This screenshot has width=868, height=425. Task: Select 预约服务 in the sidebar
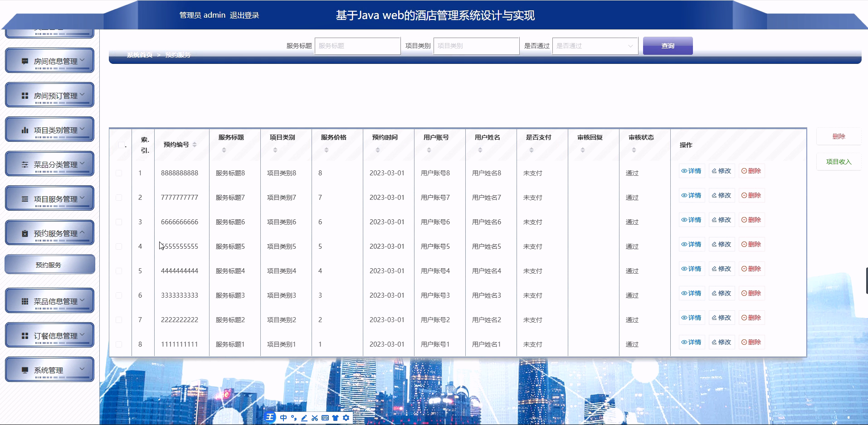click(49, 264)
